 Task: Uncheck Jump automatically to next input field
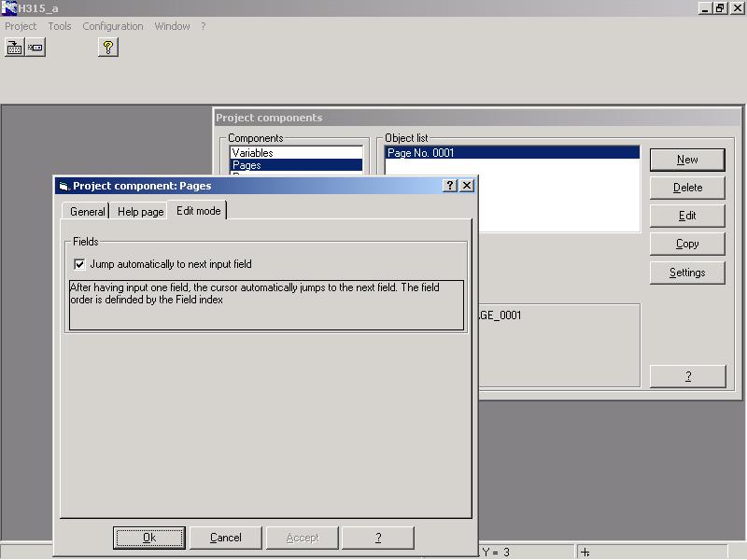click(x=79, y=264)
